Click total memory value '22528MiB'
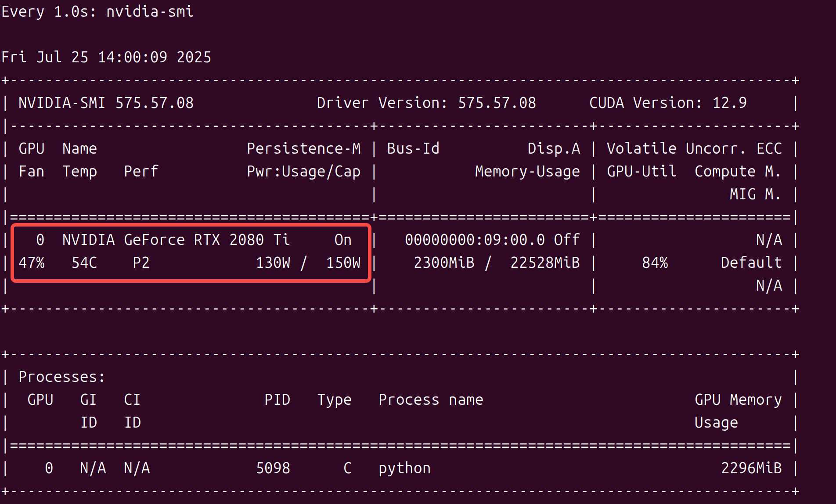The width and height of the screenshot is (836, 504). click(545, 263)
